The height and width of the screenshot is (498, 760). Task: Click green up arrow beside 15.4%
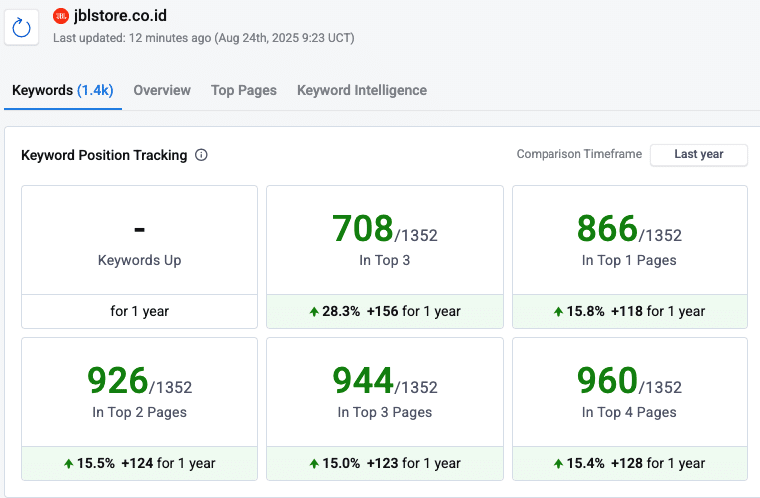point(558,464)
